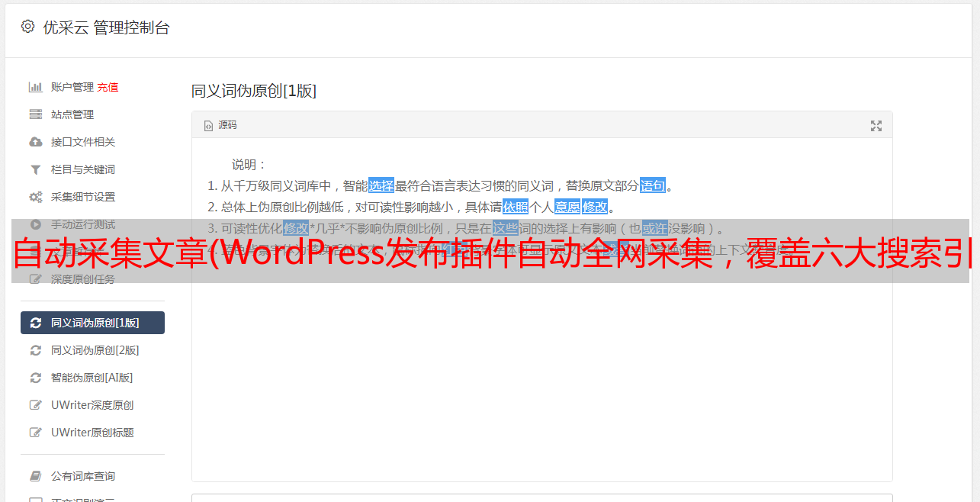Click the cloud upload icon beside 接口文件相关
Screen dimensions: 980x502
[x=35, y=142]
